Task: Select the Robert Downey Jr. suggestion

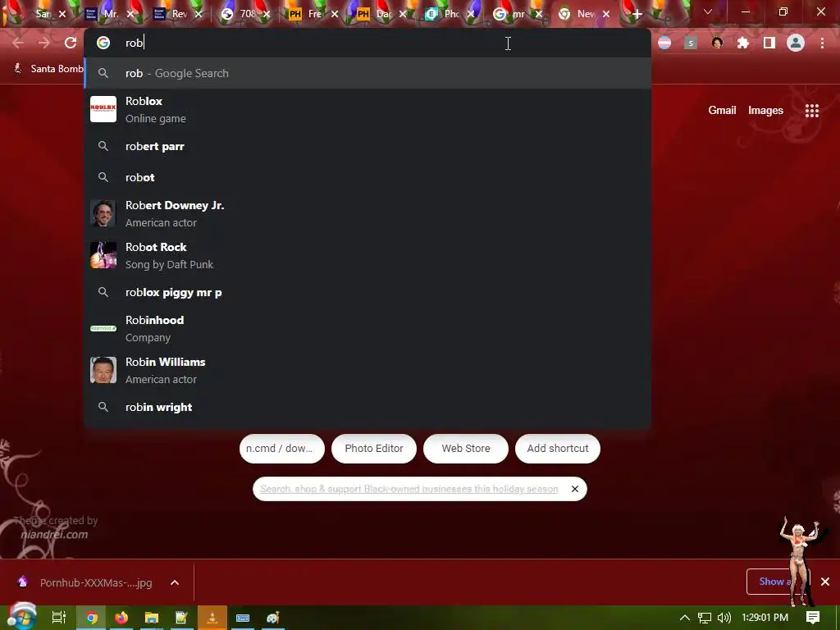Action: click(x=367, y=214)
